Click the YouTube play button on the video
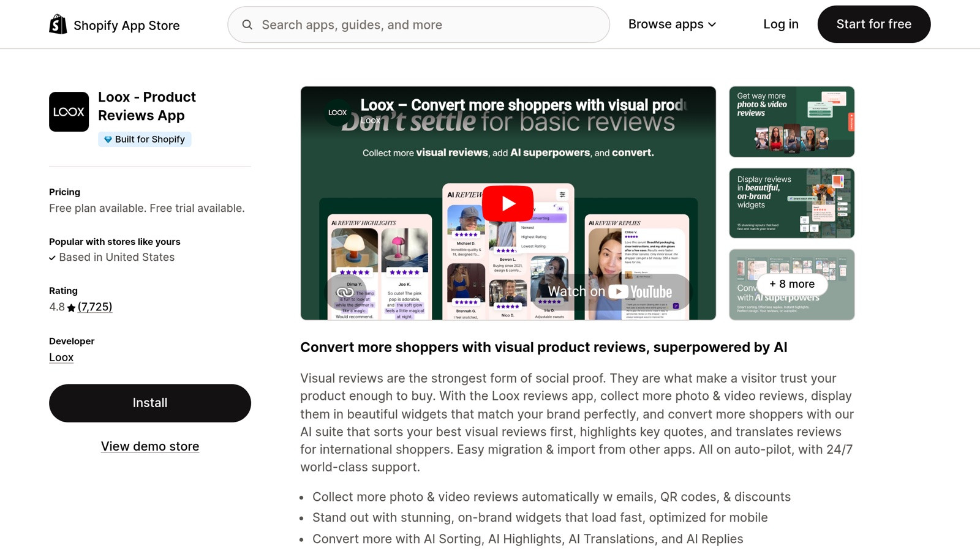This screenshot has width=980, height=551. (x=507, y=204)
